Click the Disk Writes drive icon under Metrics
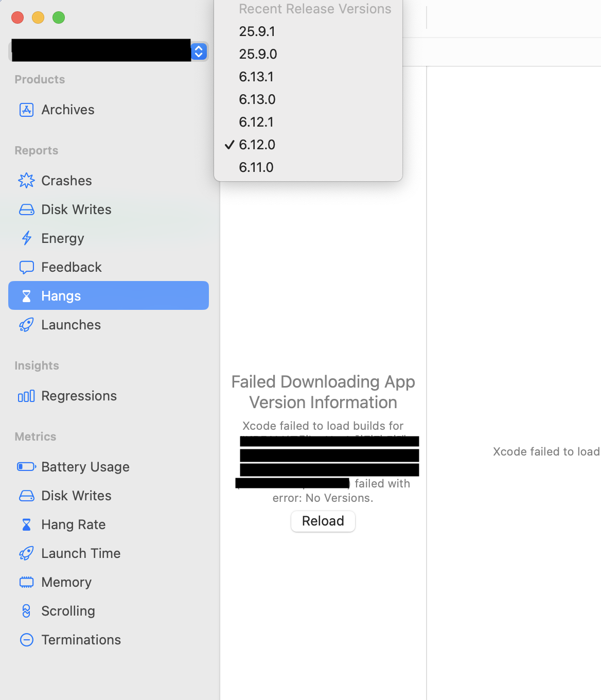 (26, 496)
